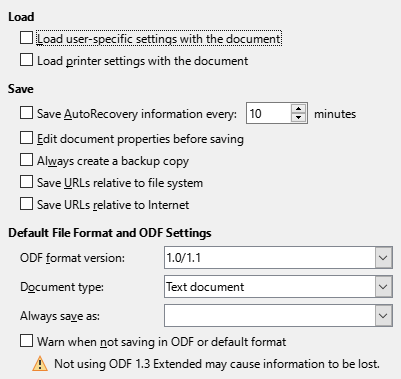The image size is (401, 379).
Task: Click the ODF warning triangle icon
Action: (40, 363)
